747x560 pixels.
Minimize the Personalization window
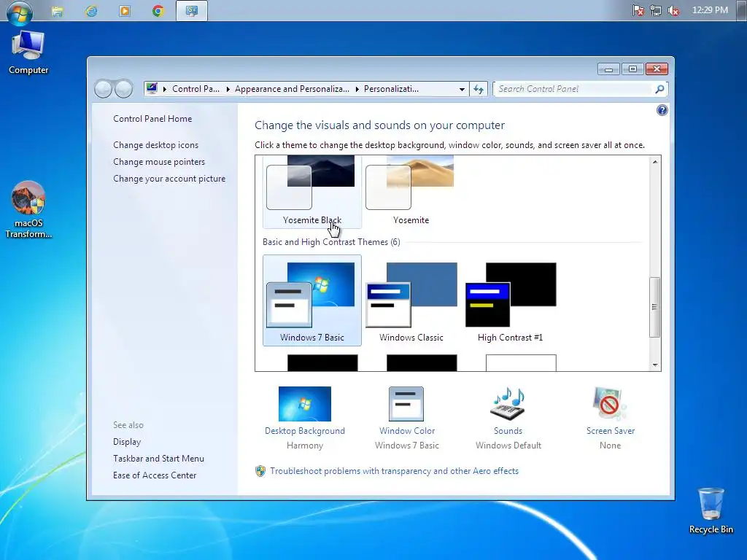[x=608, y=69]
